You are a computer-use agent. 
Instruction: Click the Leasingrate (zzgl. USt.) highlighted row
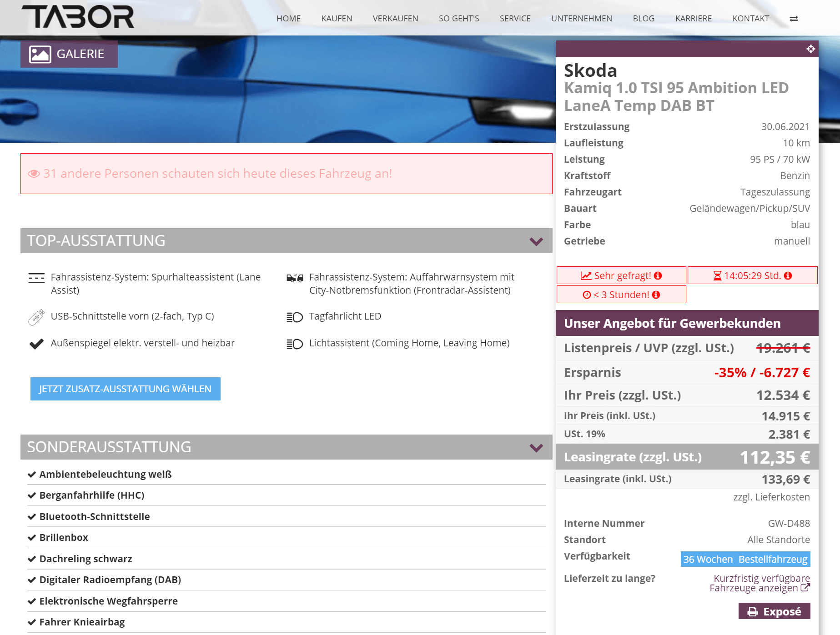pos(687,457)
